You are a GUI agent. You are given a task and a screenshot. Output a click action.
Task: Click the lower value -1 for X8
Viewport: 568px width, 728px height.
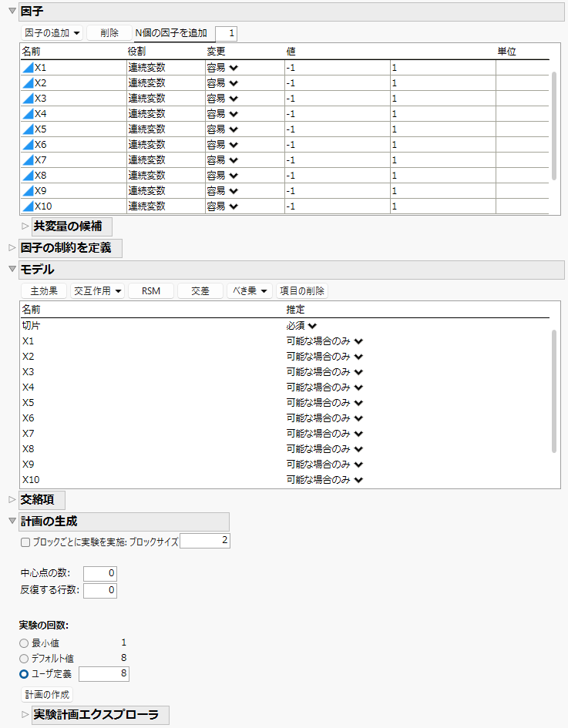[337, 175]
